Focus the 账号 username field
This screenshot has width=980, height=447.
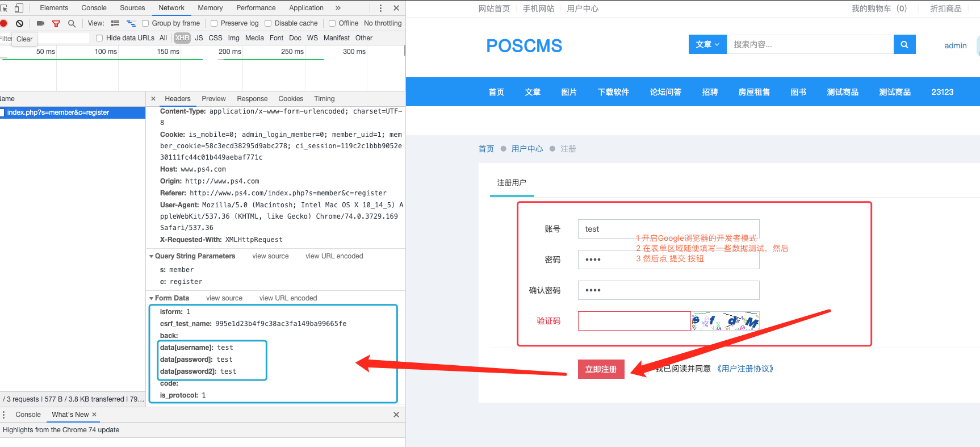click(668, 229)
